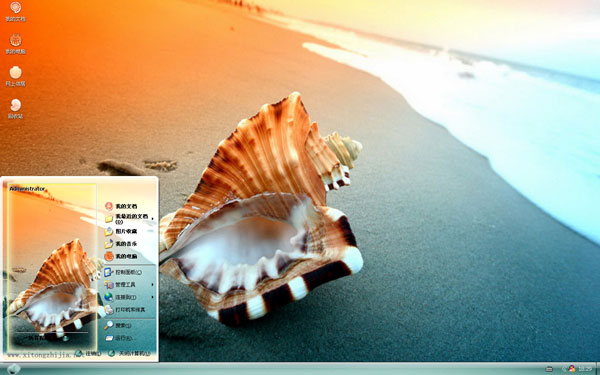
Task: Open the 网上邻居 desktop icon
Action: [15, 76]
